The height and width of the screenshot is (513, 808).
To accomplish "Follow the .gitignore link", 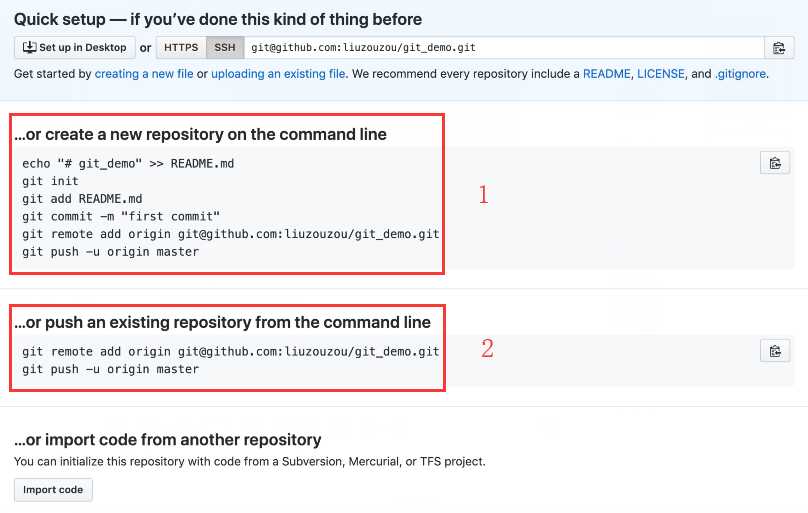I will 740,74.
